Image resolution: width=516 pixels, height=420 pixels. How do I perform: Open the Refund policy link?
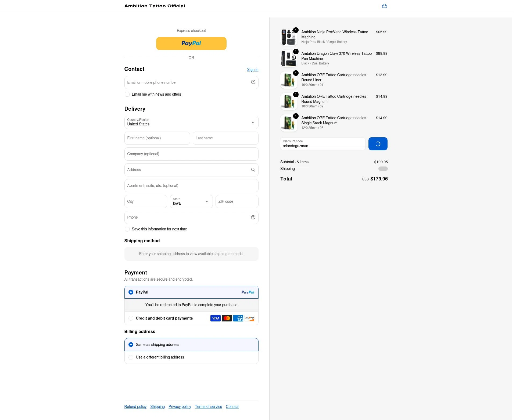click(135, 407)
